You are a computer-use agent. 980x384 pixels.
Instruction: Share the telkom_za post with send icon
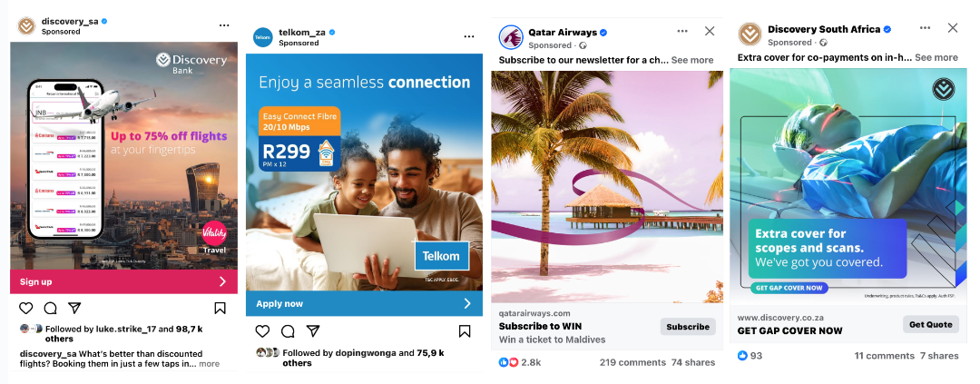pyautogui.click(x=313, y=330)
